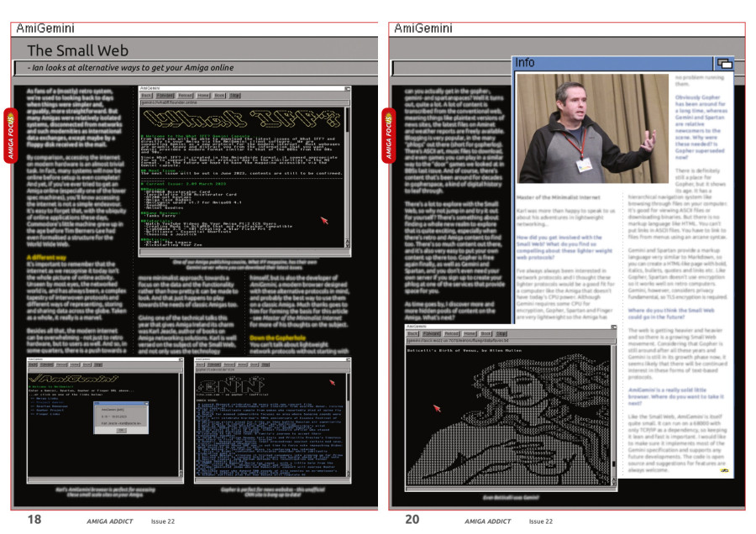
Task: Click the yellow subheading Down the Gopherhole
Action: [x=278, y=338]
